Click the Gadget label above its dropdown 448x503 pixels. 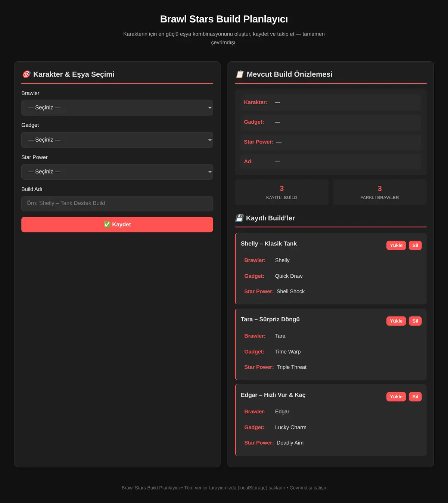(30, 125)
